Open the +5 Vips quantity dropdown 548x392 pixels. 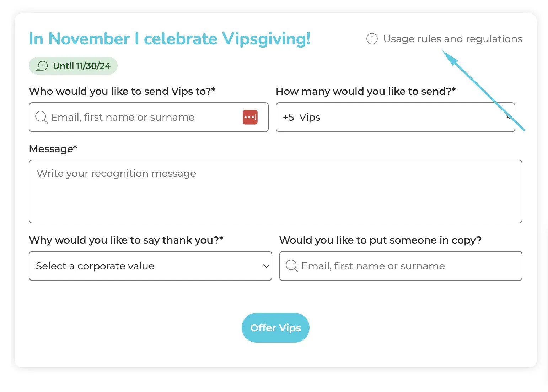[x=391, y=117]
